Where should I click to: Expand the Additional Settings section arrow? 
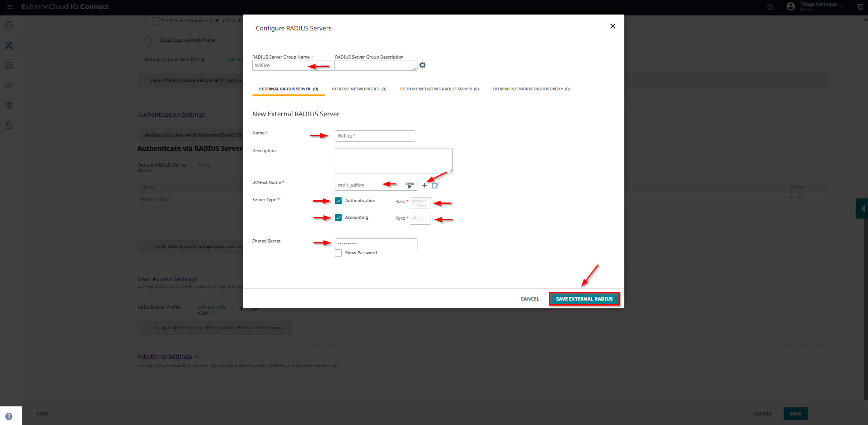point(196,356)
